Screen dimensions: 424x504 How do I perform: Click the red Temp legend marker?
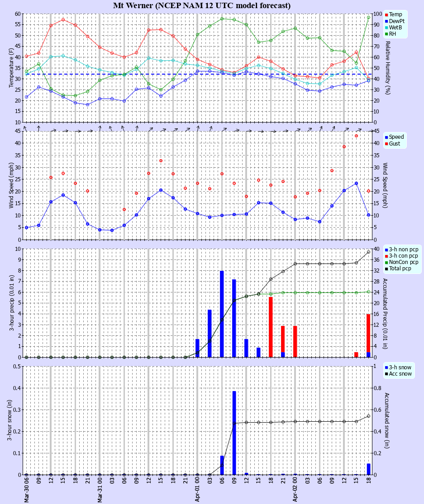[386, 14]
